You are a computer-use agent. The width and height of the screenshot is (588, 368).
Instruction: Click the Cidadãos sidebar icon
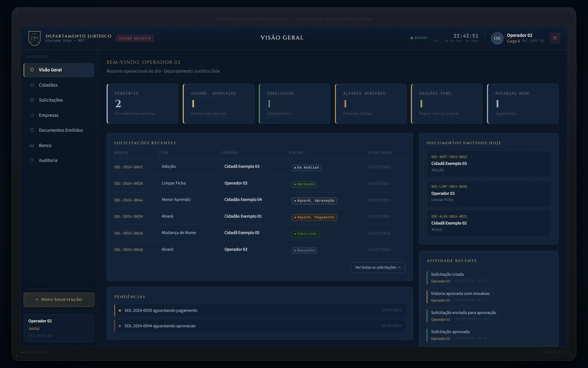click(32, 85)
